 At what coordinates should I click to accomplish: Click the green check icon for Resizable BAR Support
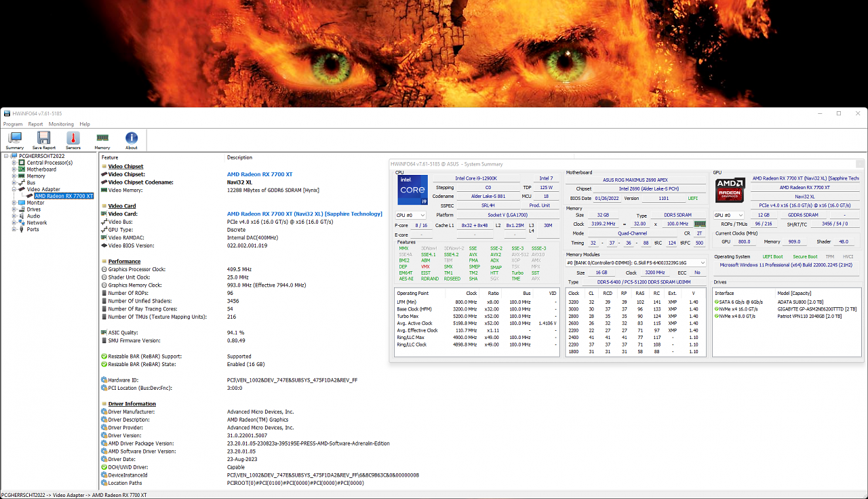[104, 356]
